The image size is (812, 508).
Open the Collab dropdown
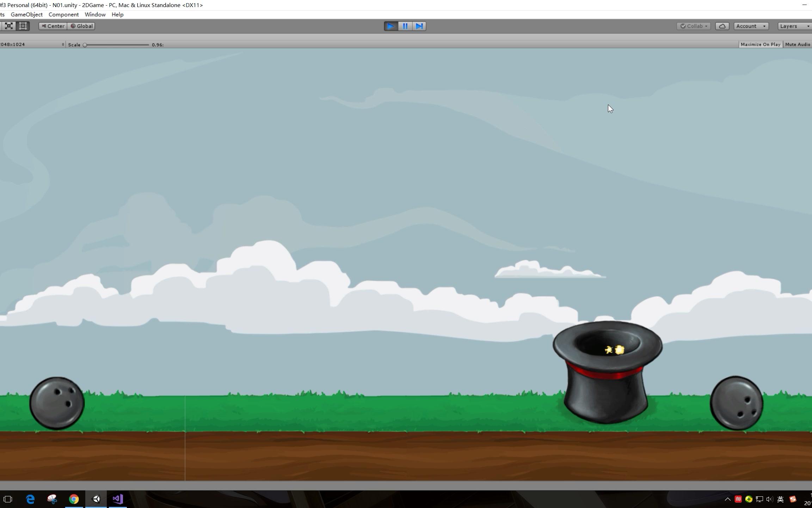coord(693,26)
